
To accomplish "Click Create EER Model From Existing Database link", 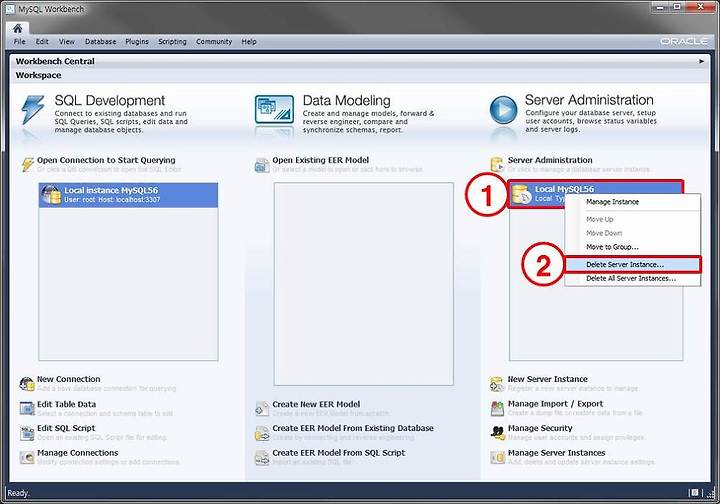I will point(353,428).
